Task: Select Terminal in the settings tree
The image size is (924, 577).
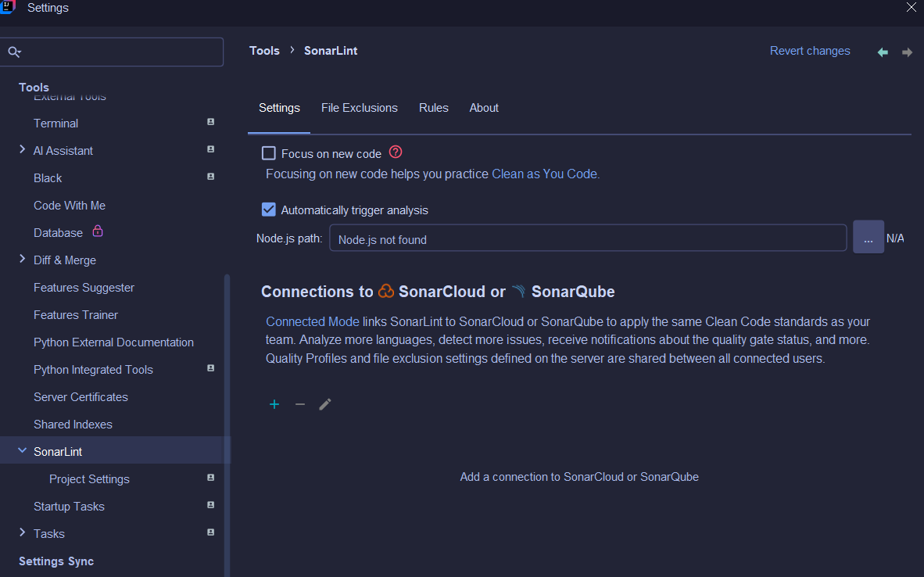Action: pos(56,124)
